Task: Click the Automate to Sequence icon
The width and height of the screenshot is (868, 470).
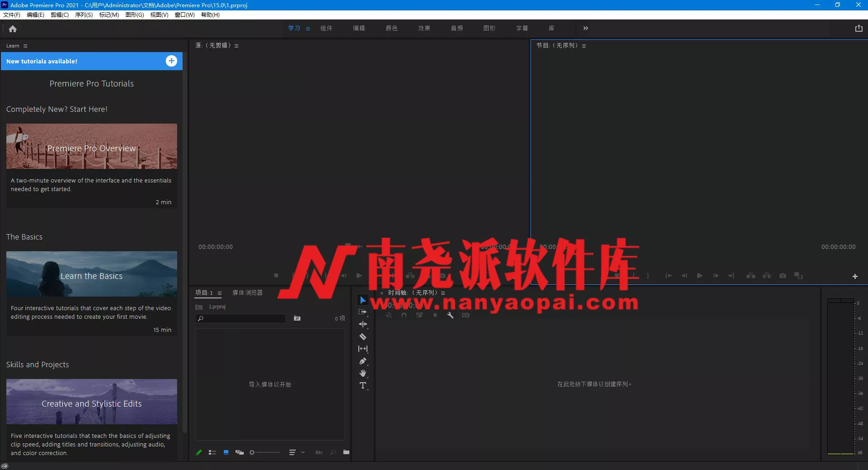Action: pos(319,452)
